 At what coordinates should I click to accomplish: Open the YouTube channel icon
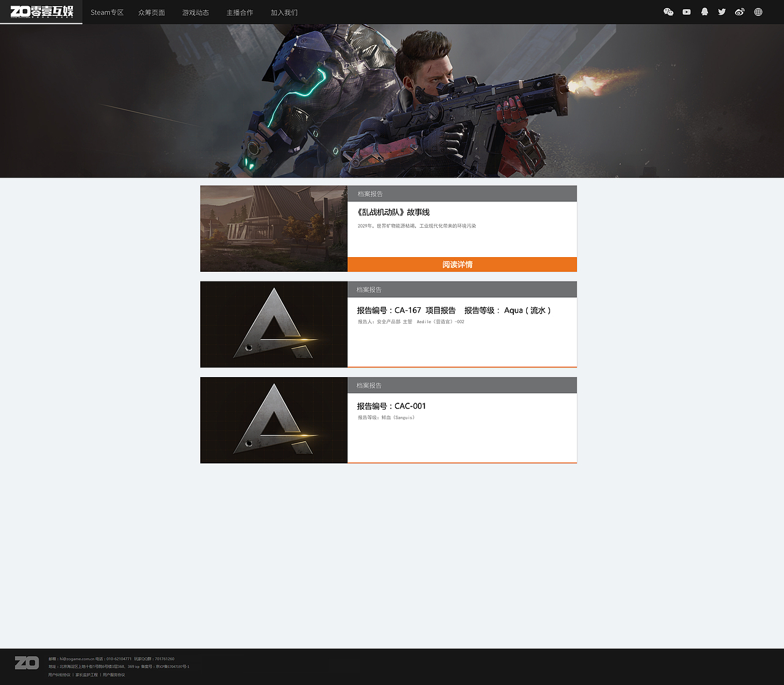point(687,12)
